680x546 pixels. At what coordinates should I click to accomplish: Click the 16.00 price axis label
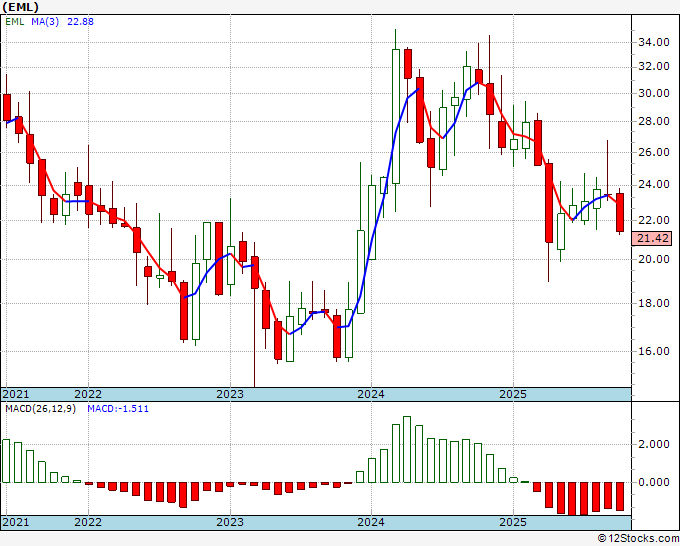pos(653,351)
